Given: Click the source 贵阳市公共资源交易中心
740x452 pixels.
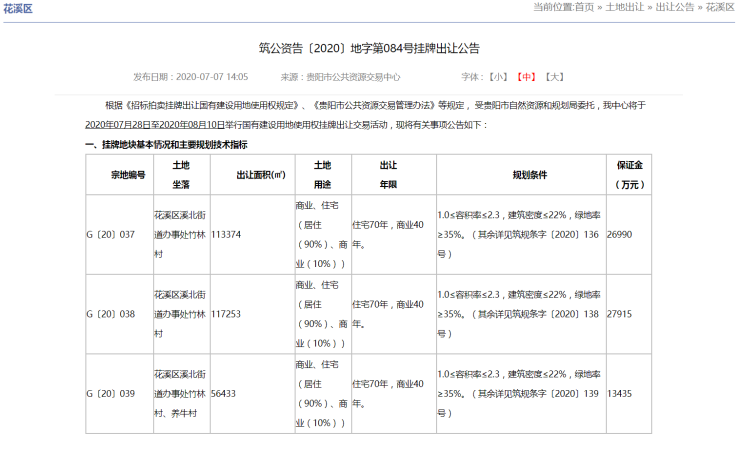Looking at the screenshot, I should tap(353, 77).
